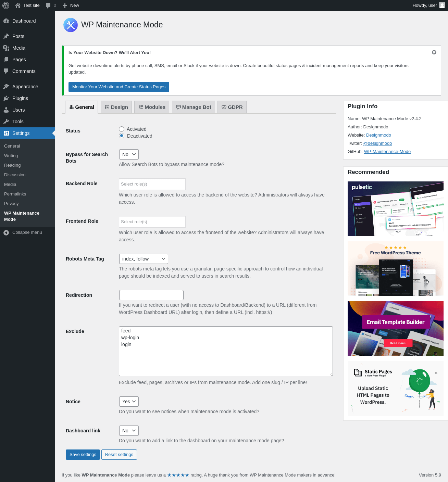448x482 pixels.
Task: Open the Static Pages plugin banner
Action: coord(396,389)
